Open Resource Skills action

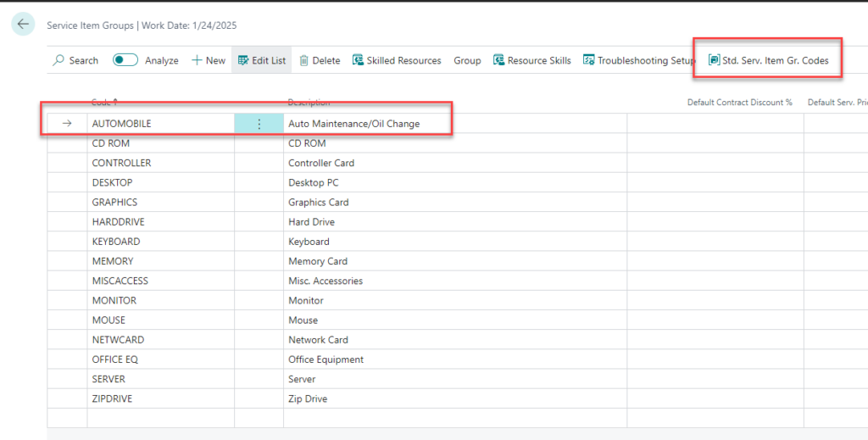pyautogui.click(x=532, y=60)
